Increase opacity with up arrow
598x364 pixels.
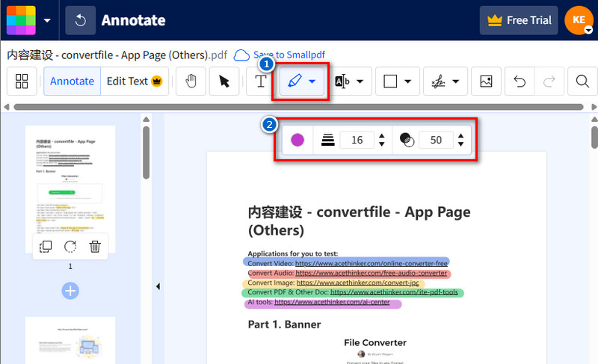tap(461, 136)
